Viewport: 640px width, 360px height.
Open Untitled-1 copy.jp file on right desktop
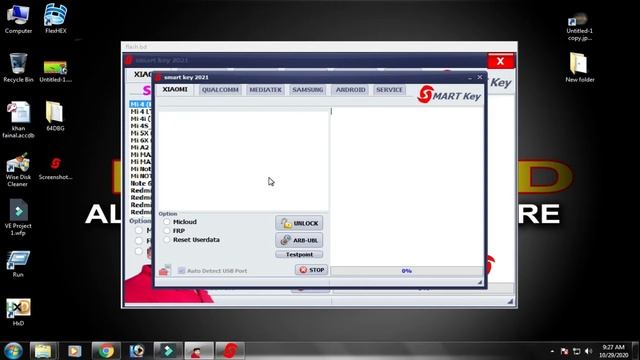[580, 27]
